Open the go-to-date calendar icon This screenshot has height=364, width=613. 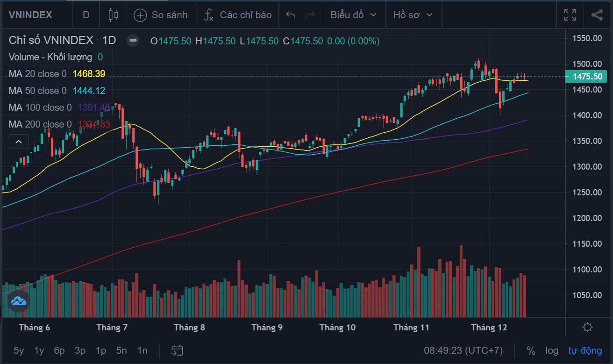(177, 350)
